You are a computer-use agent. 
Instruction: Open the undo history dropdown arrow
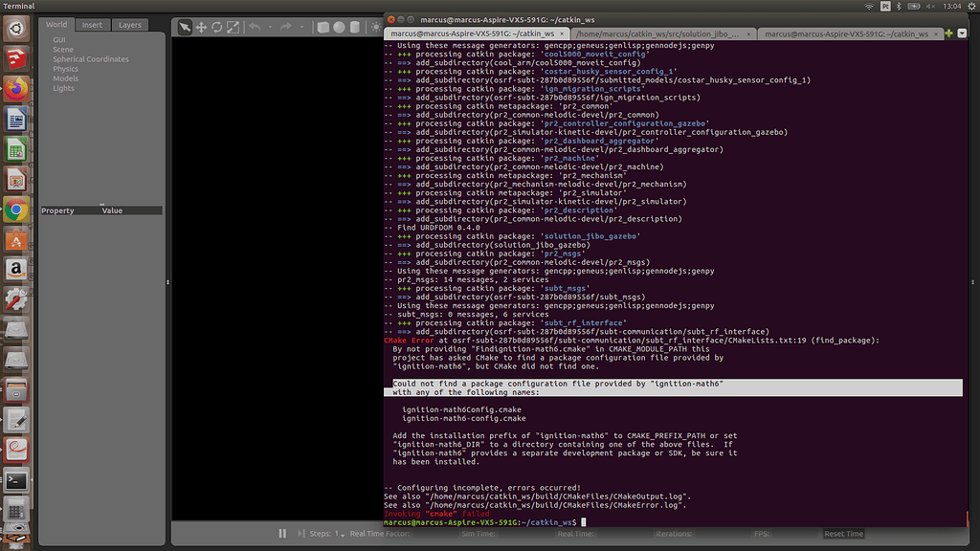pyautogui.click(x=269, y=27)
